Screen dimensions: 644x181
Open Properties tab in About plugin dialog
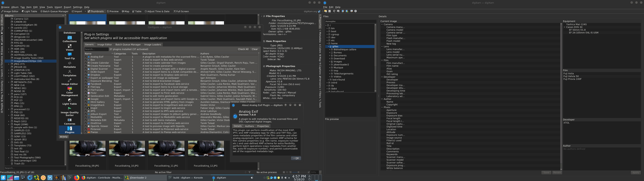click(x=263, y=126)
